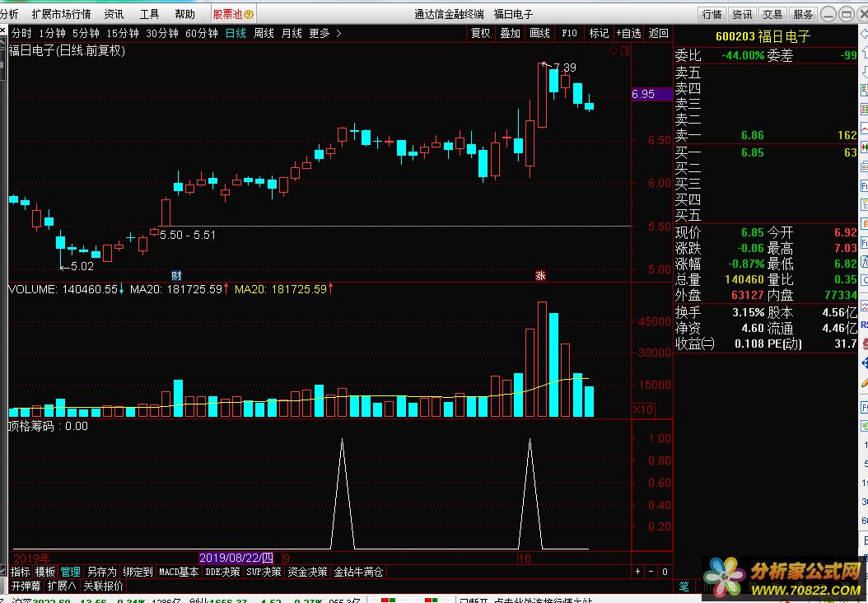Switch to 5分钟 chart period
Viewport: 868px width, 603px height.
pos(86,33)
